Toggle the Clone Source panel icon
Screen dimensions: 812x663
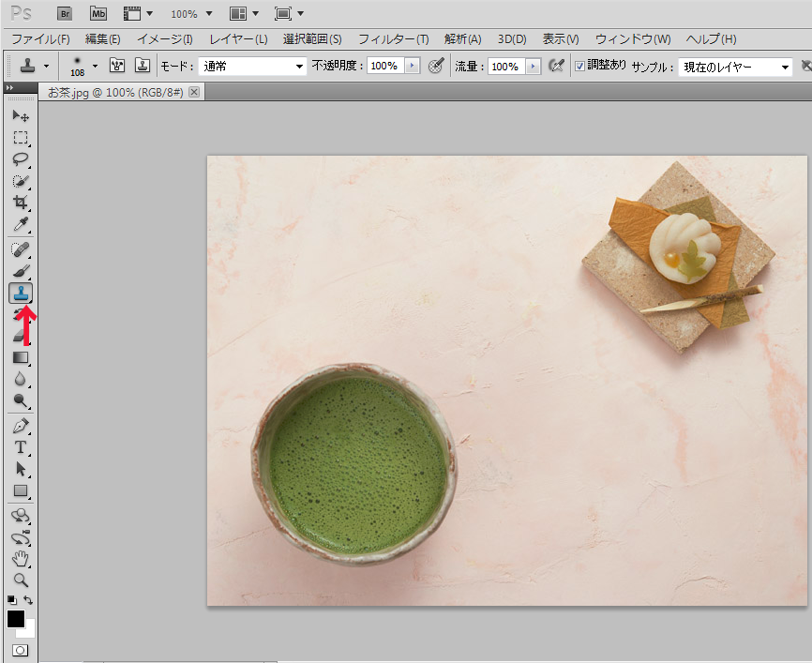point(143,66)
